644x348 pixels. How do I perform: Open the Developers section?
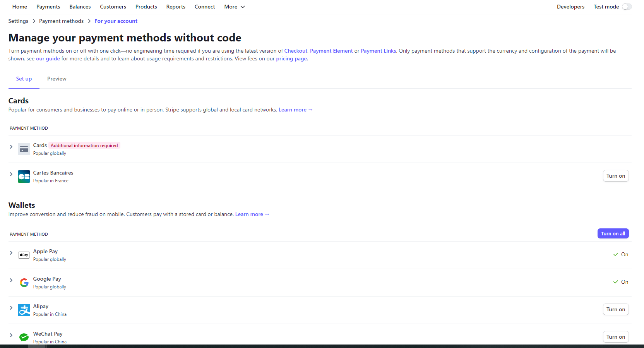click(570, 7)
